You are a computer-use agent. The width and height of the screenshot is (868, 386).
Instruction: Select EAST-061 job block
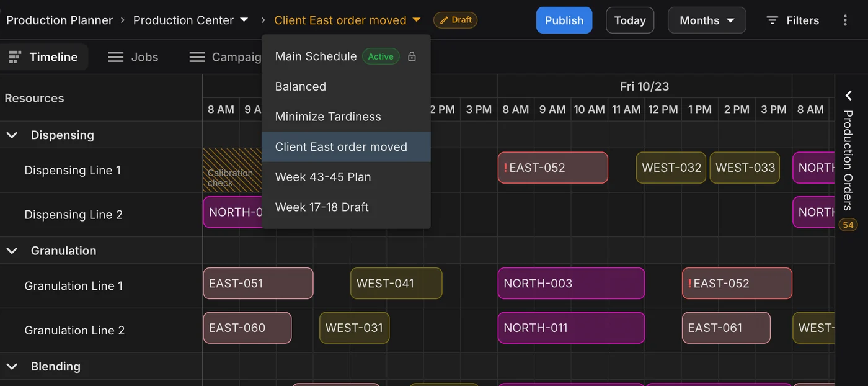pyautogui.click(x=726, y=328)
